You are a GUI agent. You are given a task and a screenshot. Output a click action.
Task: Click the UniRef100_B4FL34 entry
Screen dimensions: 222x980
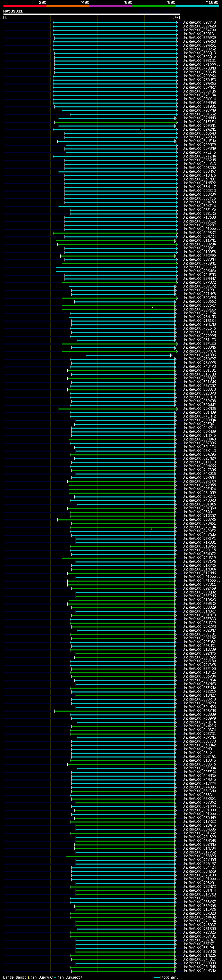(x=199, y=95)
